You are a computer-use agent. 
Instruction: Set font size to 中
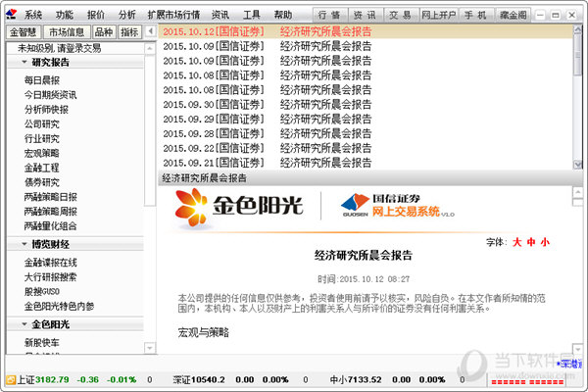[x=531, y=242]
